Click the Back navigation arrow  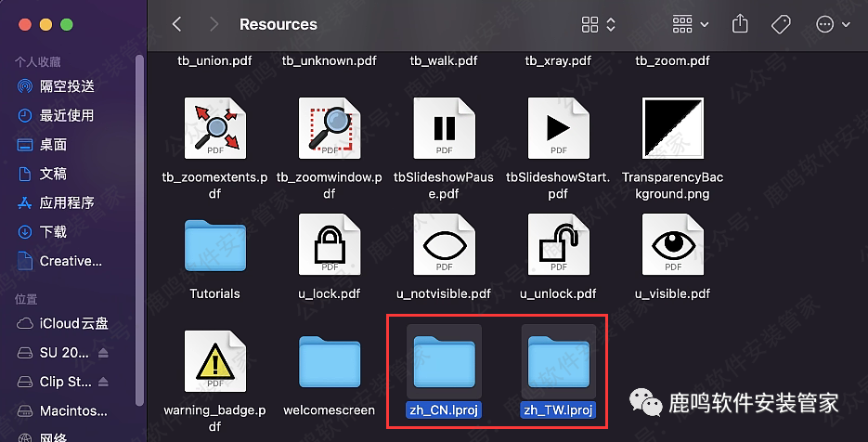tap(176, 24)
